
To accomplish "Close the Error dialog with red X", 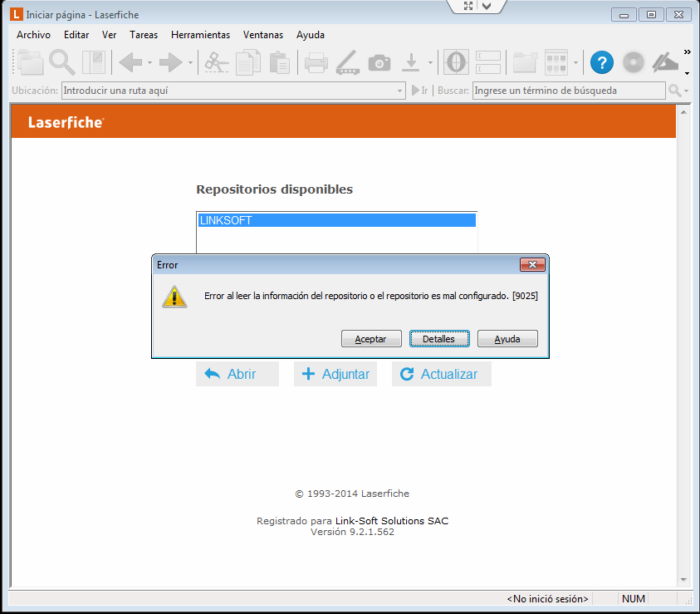I will tap(532, 265).
